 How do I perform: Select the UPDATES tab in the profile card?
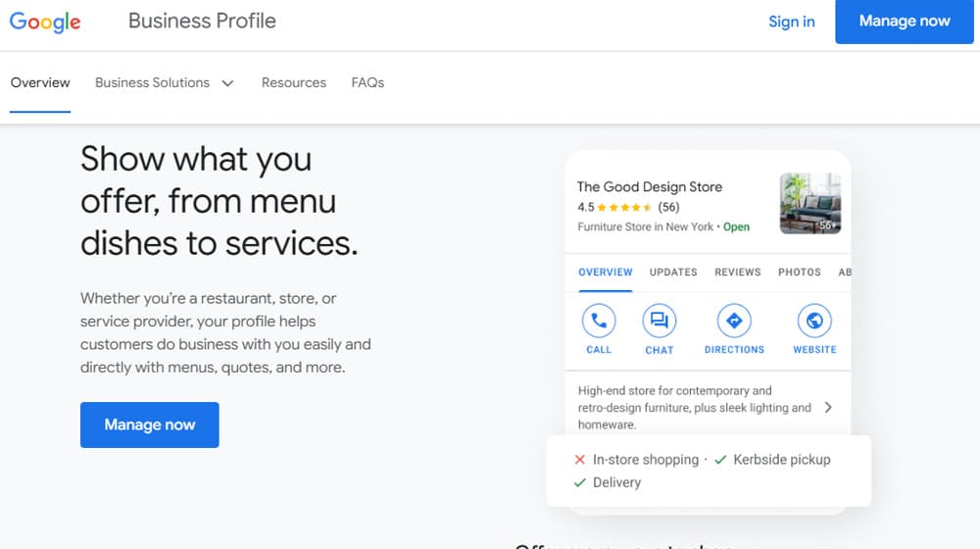pyautogui.click(x=673, y=272)
